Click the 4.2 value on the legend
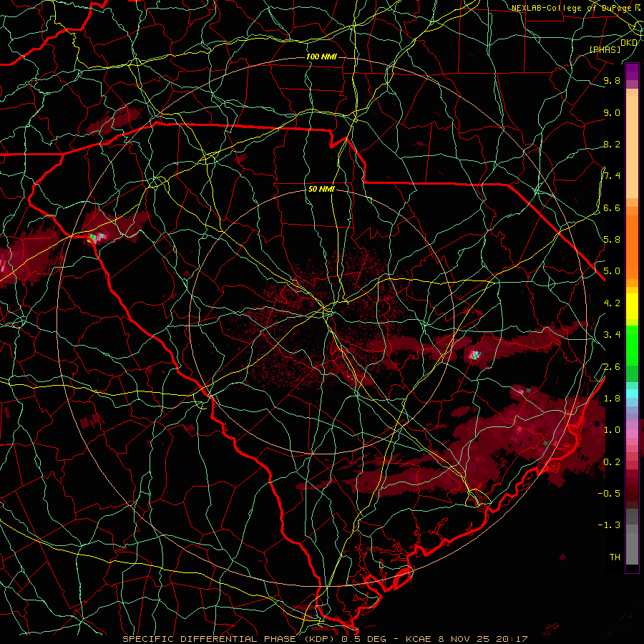Image resolution: width=644 pixels, height=644 pixels. [612, 303]
